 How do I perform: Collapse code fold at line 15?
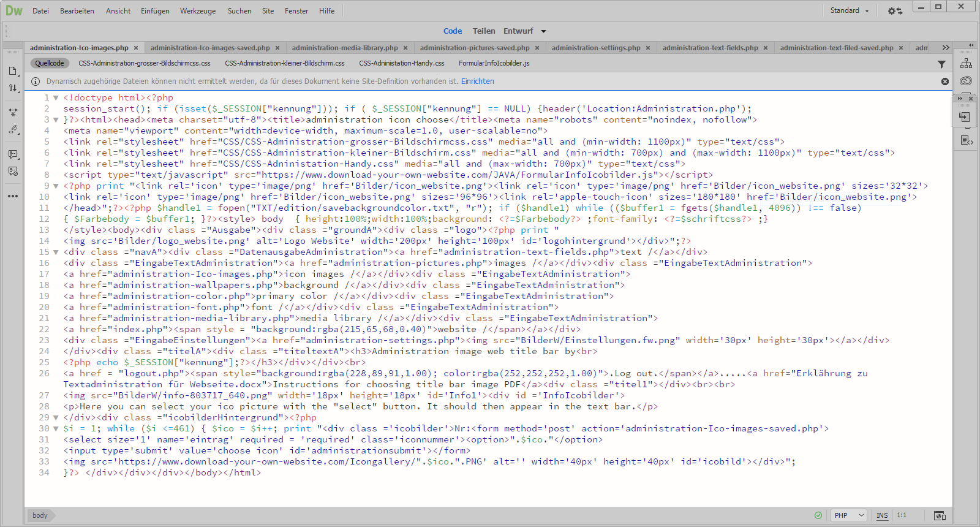pyautogui.click(x=56, y=252)
